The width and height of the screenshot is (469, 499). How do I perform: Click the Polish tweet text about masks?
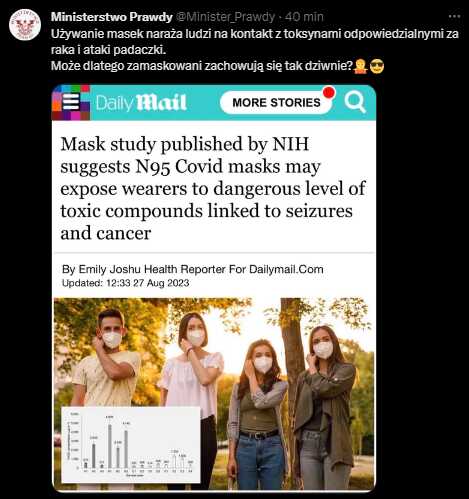coord(255,50)
